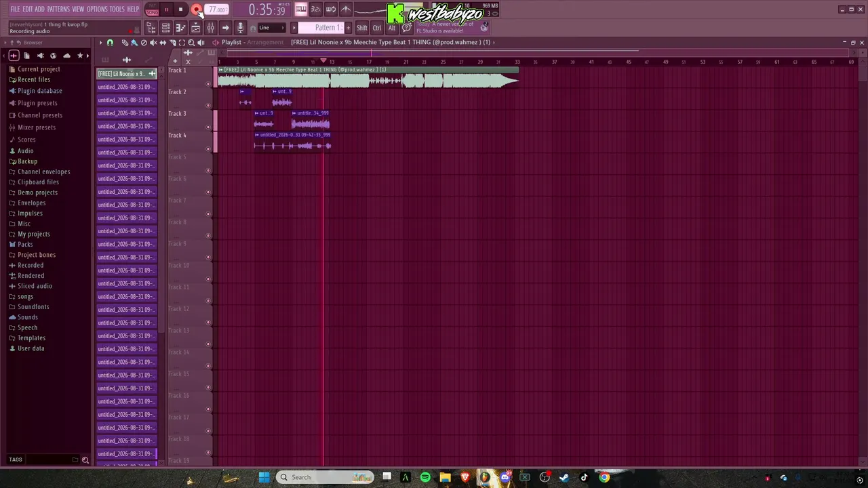
Task: Click the browser files tab icon
Action: coord(26,56)
